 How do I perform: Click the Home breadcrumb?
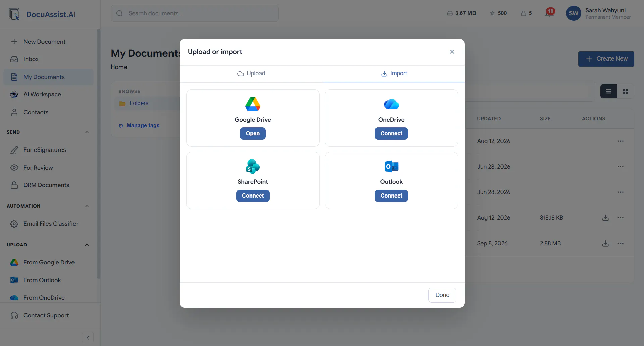point(119,67)
